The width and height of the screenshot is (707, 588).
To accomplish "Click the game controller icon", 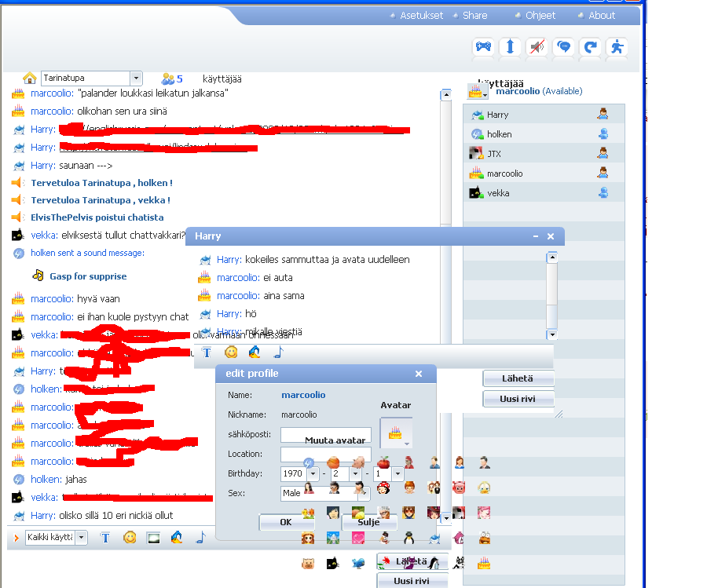I will (483, 48).
